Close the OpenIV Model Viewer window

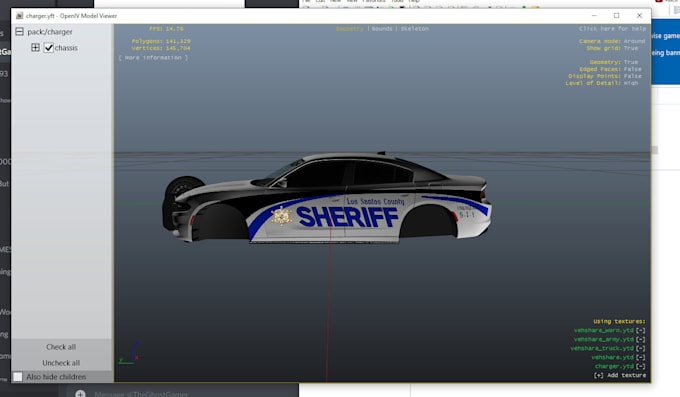coord(639,16)
